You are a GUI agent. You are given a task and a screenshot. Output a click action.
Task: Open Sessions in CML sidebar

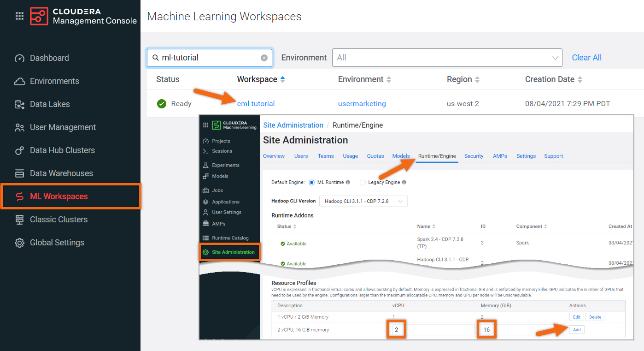222,151
